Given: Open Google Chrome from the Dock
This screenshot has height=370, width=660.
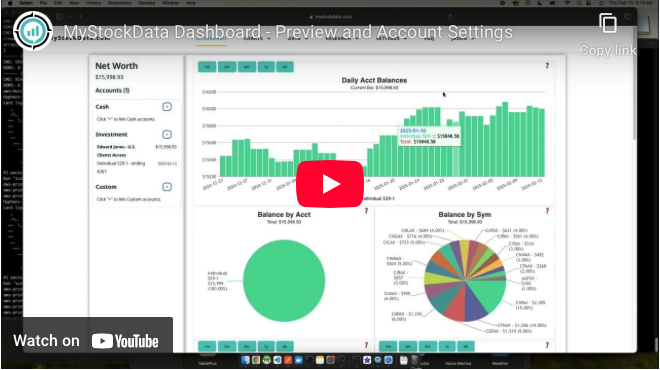Looking at the screenshot, I should tap(255, 360).
